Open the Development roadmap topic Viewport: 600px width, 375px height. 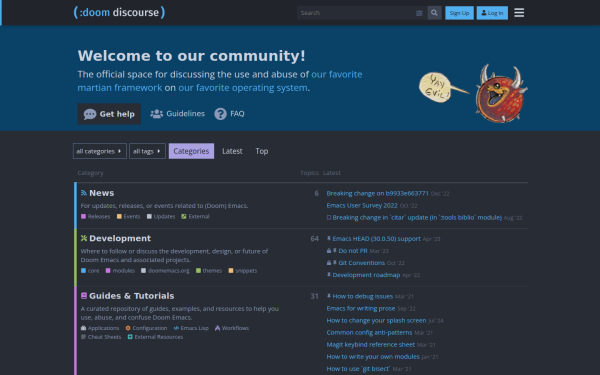click(x=366, y=275)
